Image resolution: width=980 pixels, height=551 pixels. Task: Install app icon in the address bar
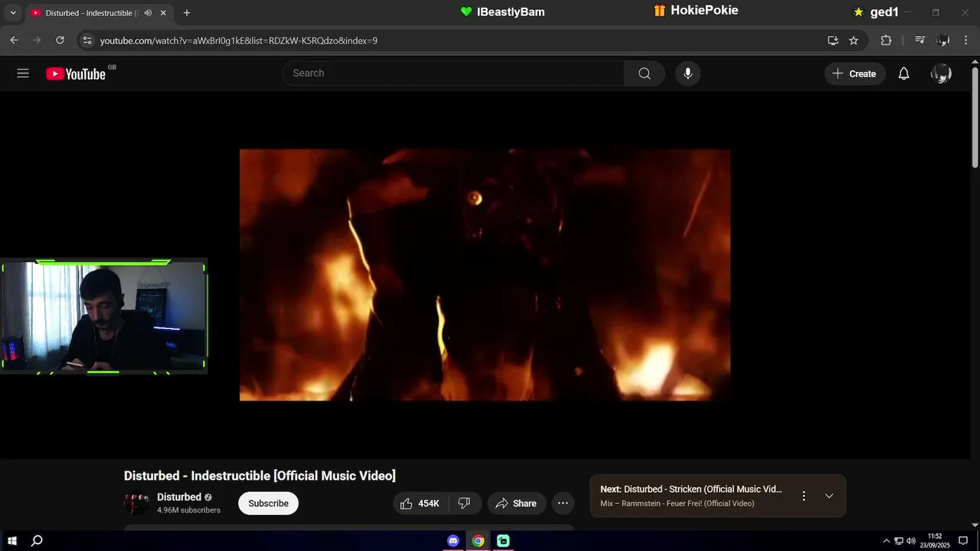pyautogui.click(x=833, y=41)
